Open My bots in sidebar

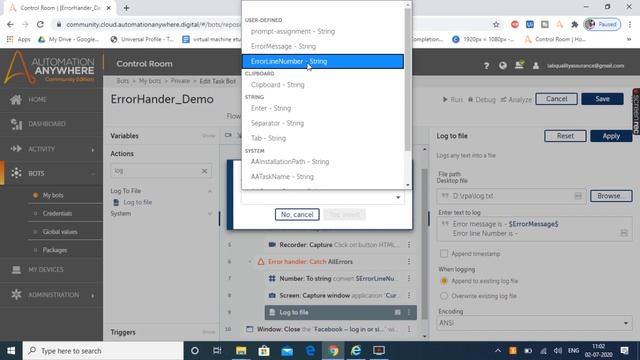click(53, 195)
